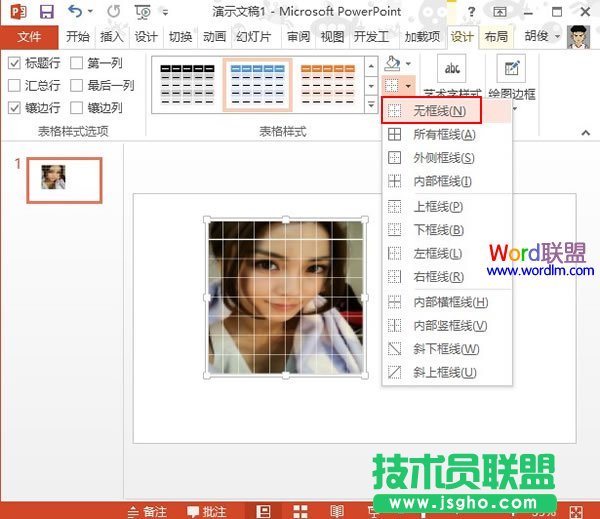Image resolution: width=600 pixels, height=519 pixels.
Task: Select 下框线(B) menu item
Action: [447, 230]
